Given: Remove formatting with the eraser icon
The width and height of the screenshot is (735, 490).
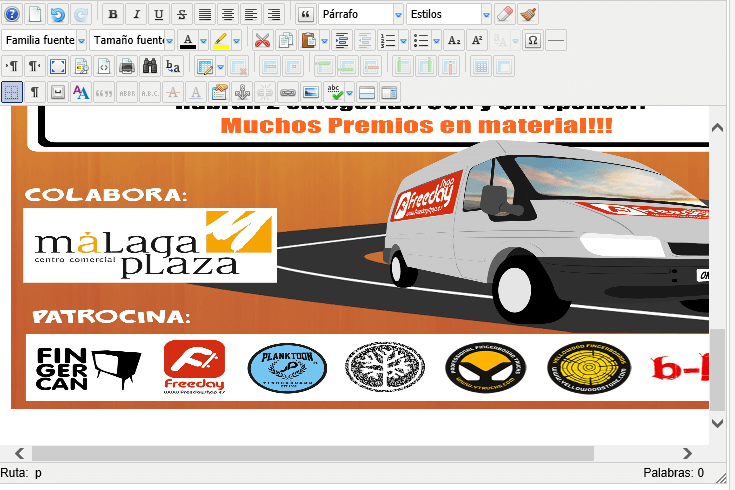Looking at the screenshot, I should point(505,14).
